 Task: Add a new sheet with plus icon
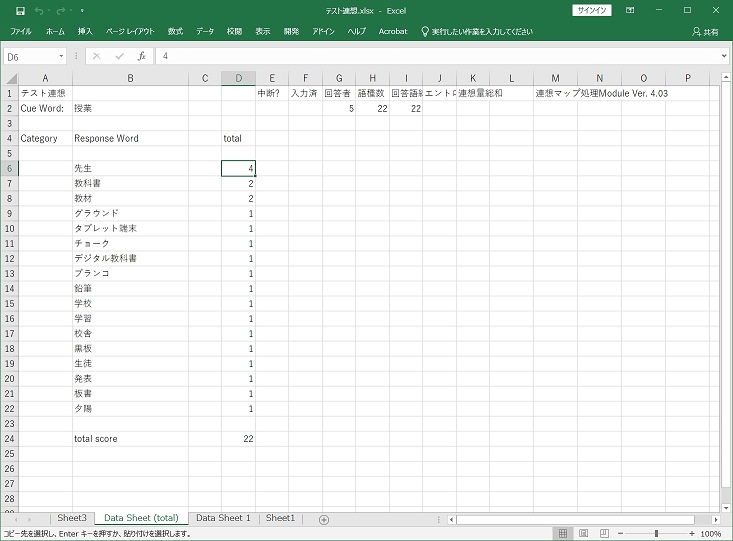click(x=323, y=519)
